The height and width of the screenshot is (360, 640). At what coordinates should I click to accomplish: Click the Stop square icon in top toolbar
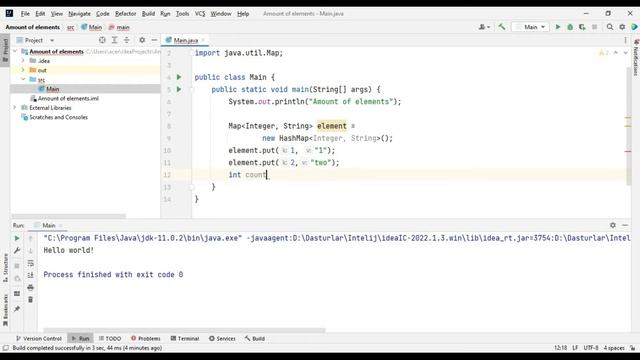(595, 27)
